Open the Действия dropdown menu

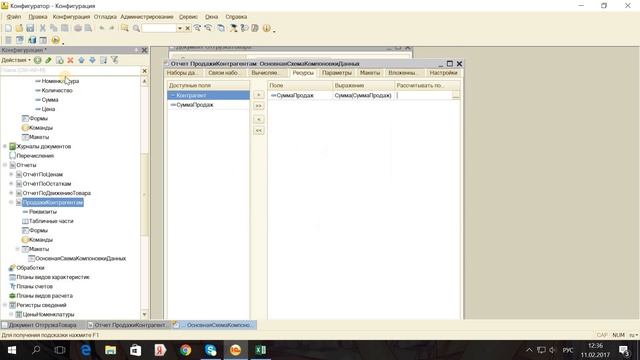pos(16,60)
